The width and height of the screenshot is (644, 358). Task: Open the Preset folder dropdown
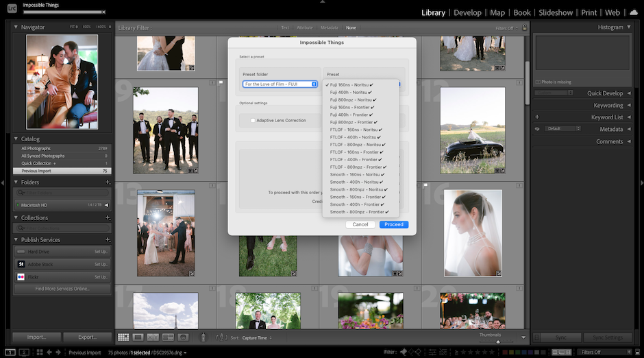coord(280,84)
